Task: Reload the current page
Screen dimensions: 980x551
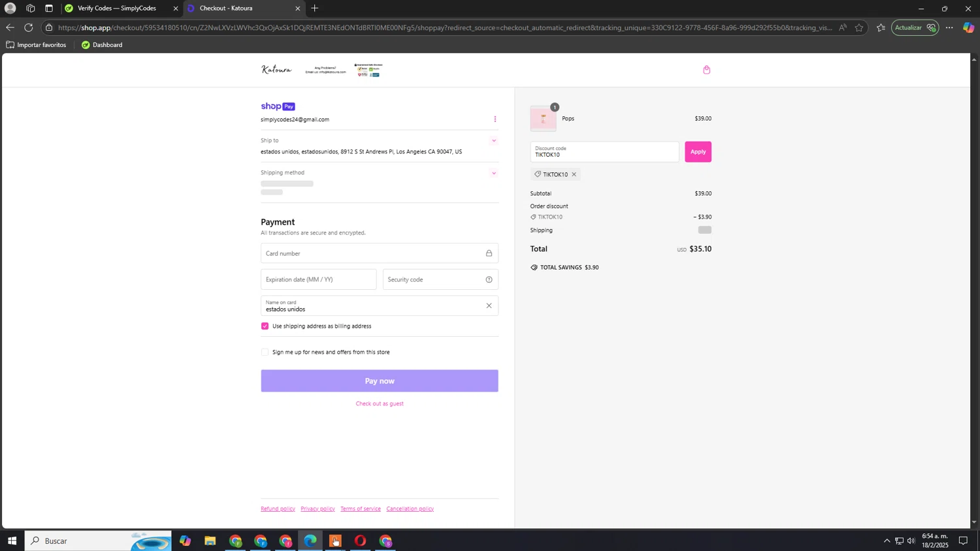Action: pyautogui.click(x=28, y=27)
